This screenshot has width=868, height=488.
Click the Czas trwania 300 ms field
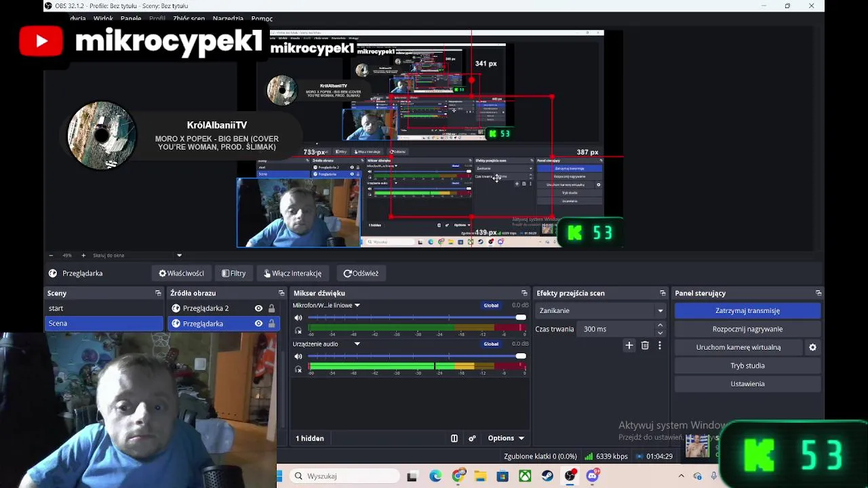[x=614, y=329]
